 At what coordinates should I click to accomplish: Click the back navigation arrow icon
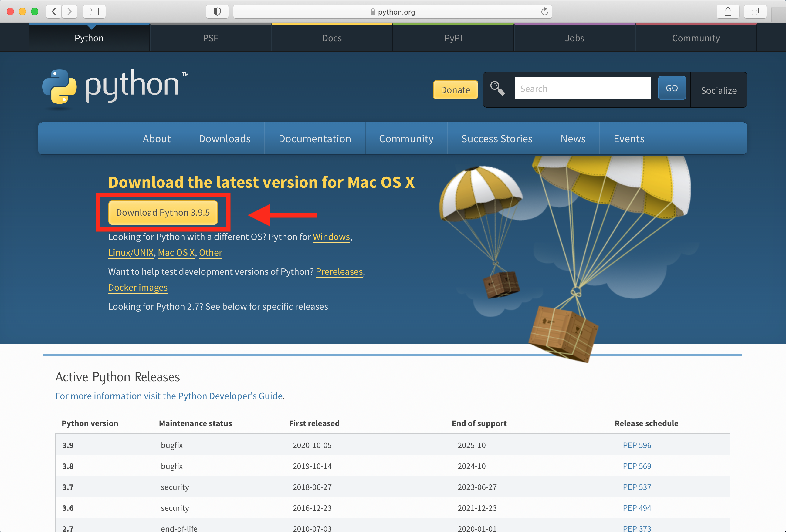tap(54, 11)
